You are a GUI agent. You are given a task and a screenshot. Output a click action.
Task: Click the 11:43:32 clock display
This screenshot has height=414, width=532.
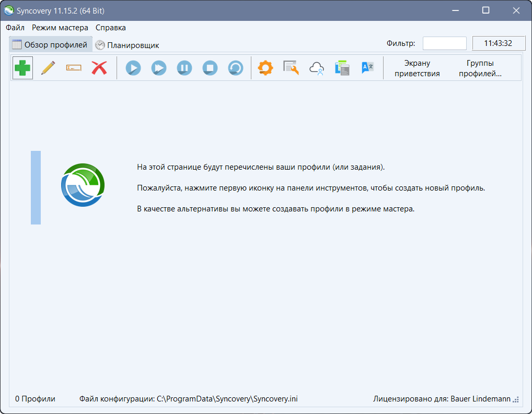(x=499, y=43)
